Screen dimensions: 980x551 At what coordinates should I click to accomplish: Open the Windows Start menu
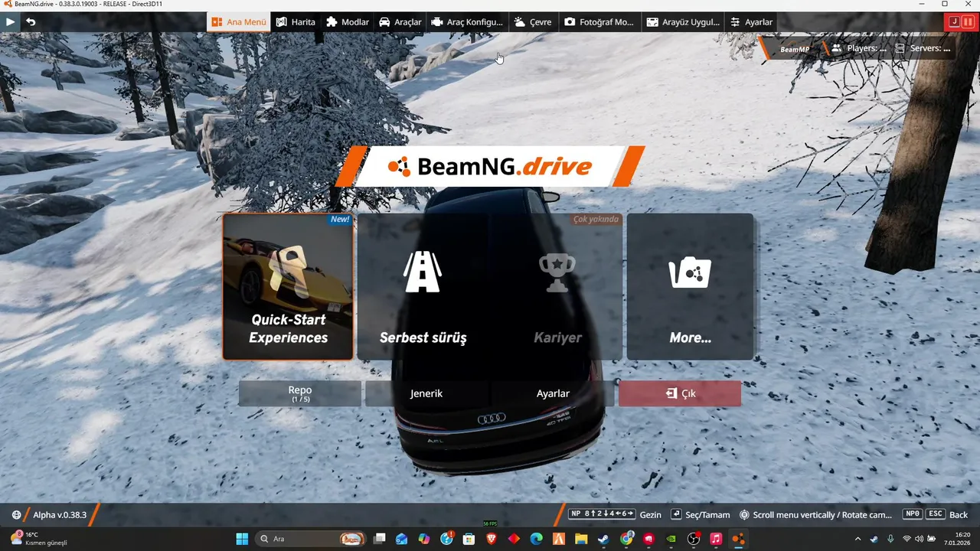243,539
